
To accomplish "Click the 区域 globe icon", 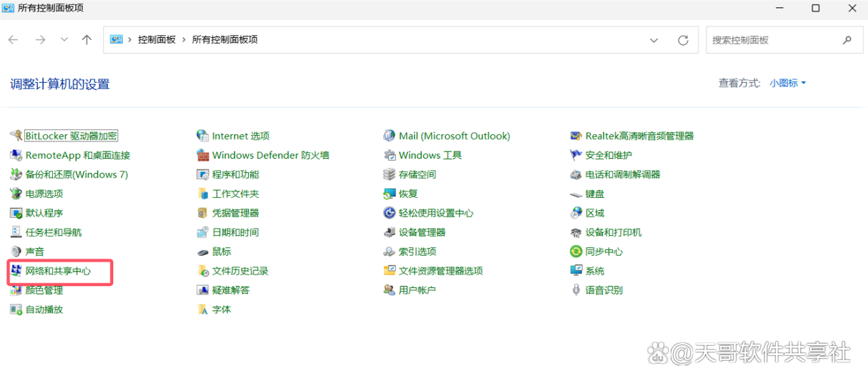I will (576, 213).
